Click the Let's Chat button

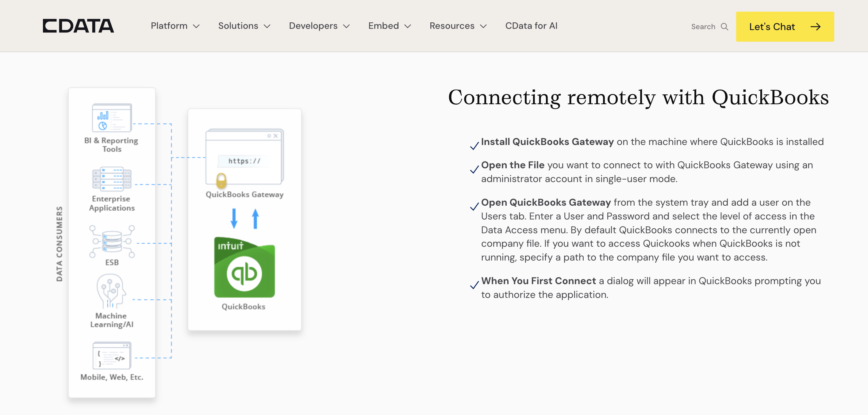(785, 27)
